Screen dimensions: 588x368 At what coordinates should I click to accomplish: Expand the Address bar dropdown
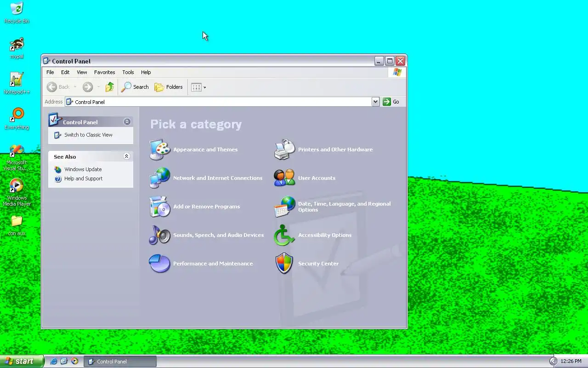pos(375,102)
